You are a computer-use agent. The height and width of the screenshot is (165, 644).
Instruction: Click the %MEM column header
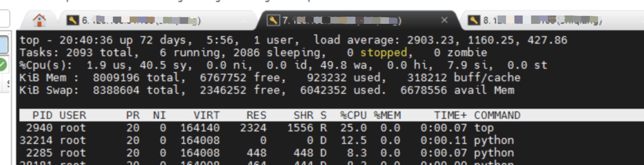click(x=387, y=115)
